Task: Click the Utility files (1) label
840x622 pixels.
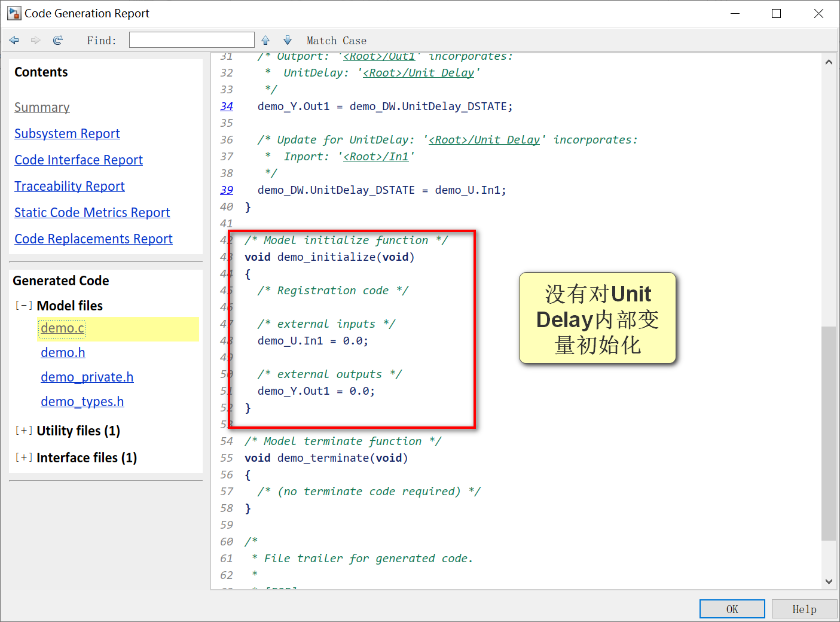Action: tap(78, 431)
